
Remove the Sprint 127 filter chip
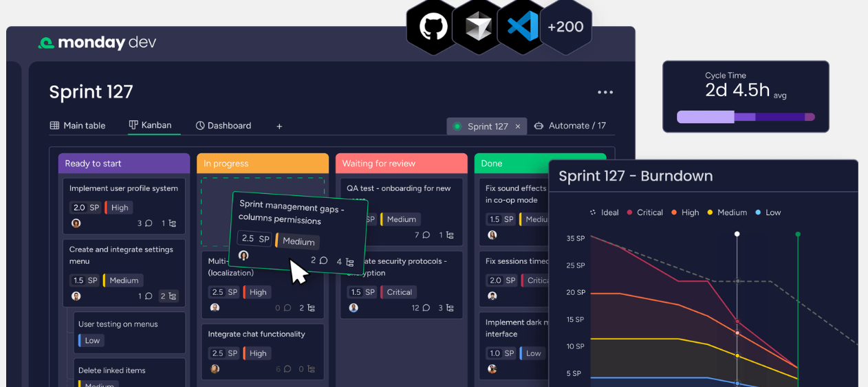point(518,126)
